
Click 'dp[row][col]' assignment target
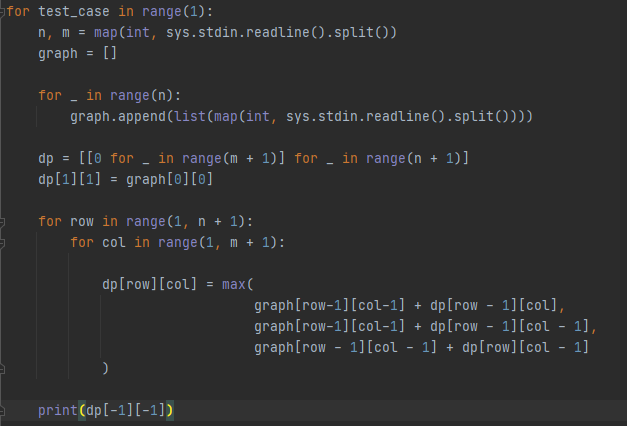click(x=150, y=284)
